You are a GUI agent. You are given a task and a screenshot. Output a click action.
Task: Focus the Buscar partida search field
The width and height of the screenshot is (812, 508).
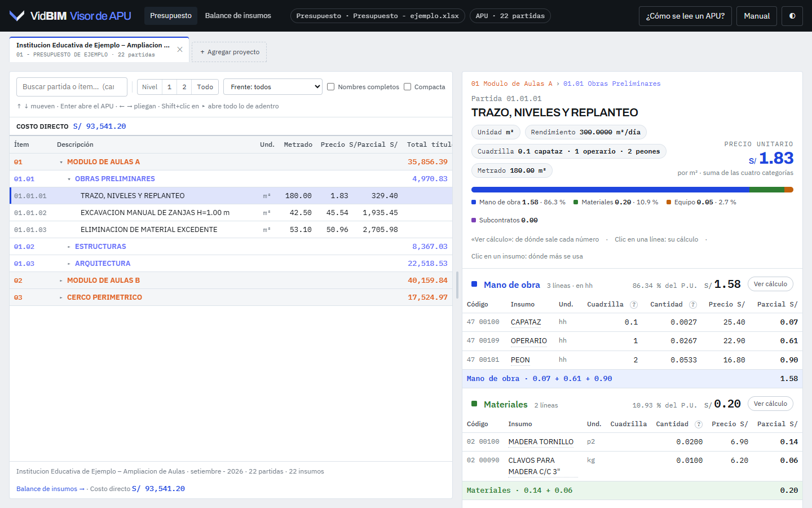coord(72,87)
